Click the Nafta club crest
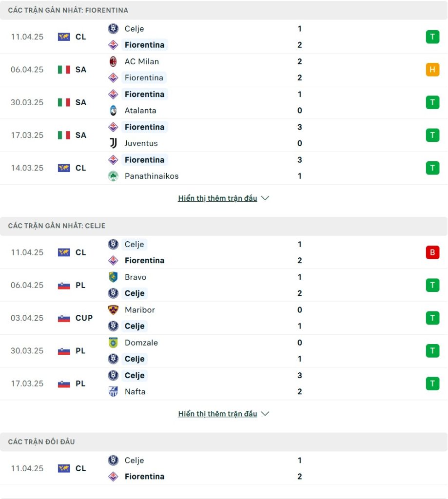Image resolution: width=448 pixels, height=499 pixels. (113, 391)
